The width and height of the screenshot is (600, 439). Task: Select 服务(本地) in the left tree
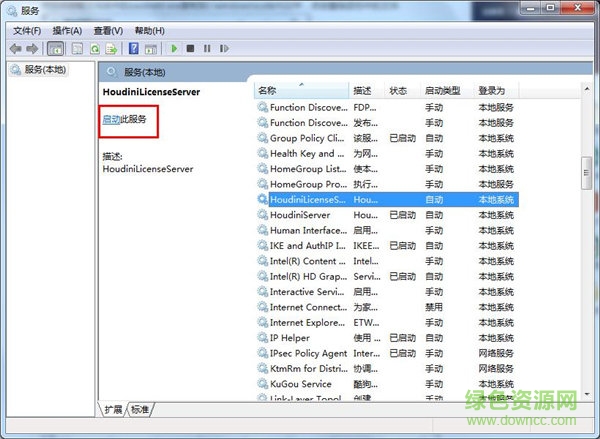click(x=39, y=70)
